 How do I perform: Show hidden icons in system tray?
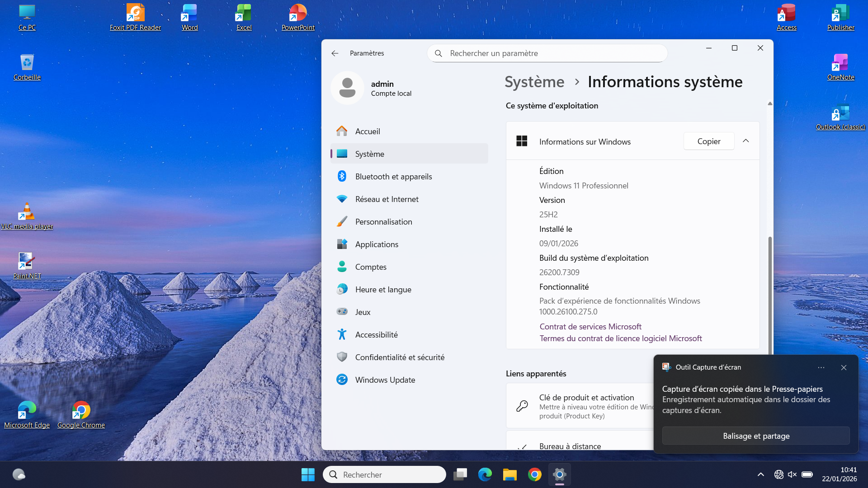click(x=761, y=474)
